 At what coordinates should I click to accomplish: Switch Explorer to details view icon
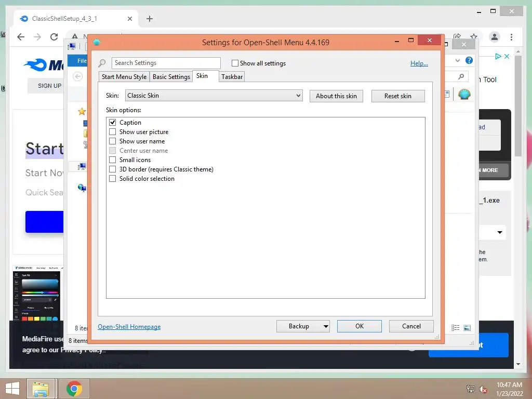455,328
